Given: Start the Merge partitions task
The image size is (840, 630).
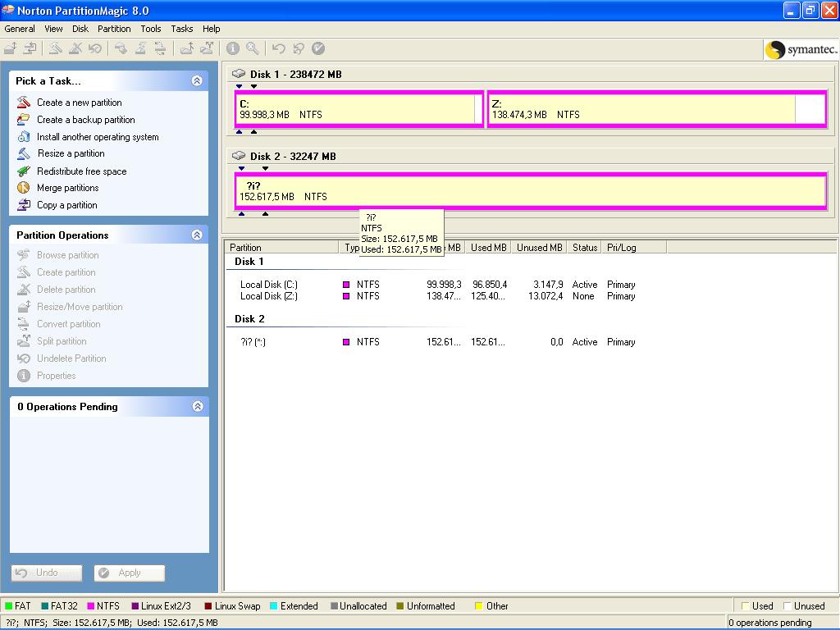Looking at the screenshot, I should click(x=67, y=188).
